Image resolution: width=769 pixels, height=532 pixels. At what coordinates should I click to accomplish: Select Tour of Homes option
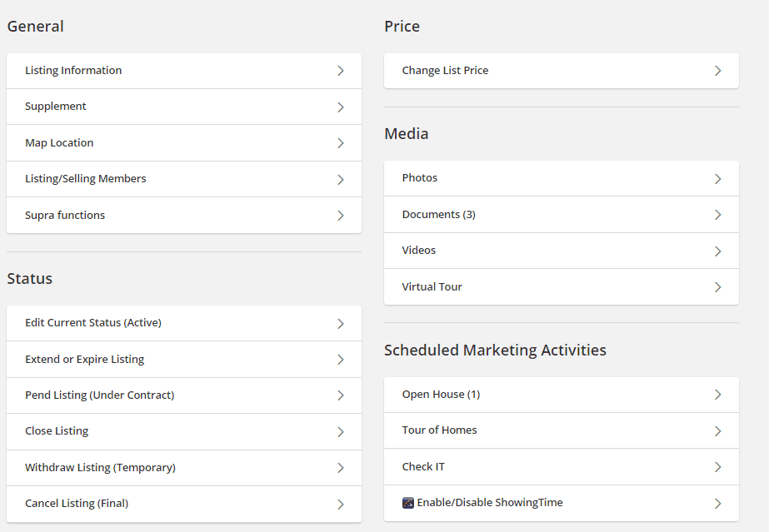tap(562, 430)
